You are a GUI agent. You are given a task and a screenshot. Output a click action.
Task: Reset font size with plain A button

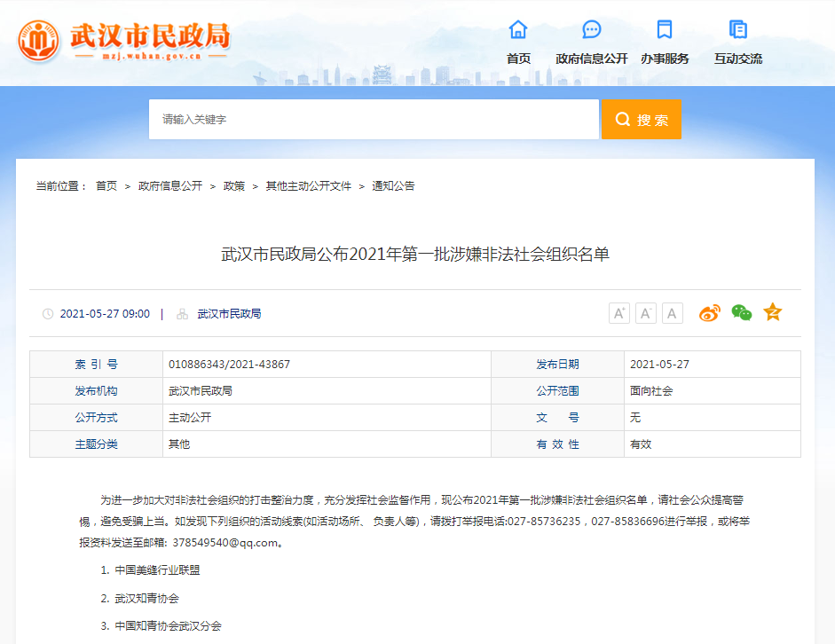point(673,313)
